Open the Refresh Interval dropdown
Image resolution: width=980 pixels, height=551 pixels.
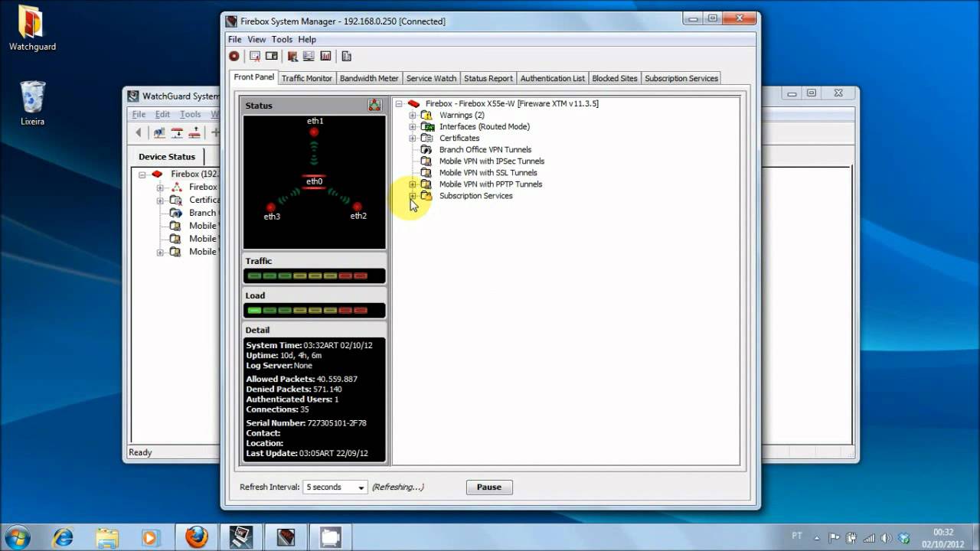361,487
